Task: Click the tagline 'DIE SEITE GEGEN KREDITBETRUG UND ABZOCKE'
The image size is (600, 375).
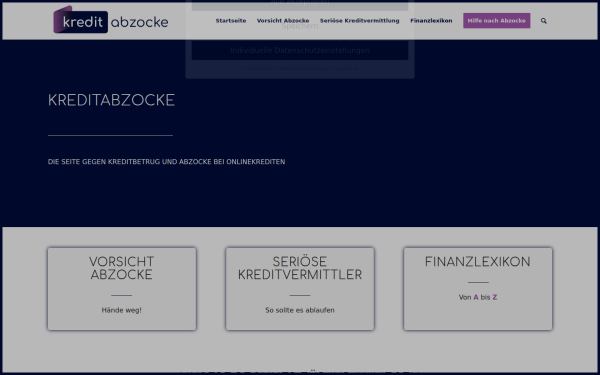Action: tap(166, 162)
